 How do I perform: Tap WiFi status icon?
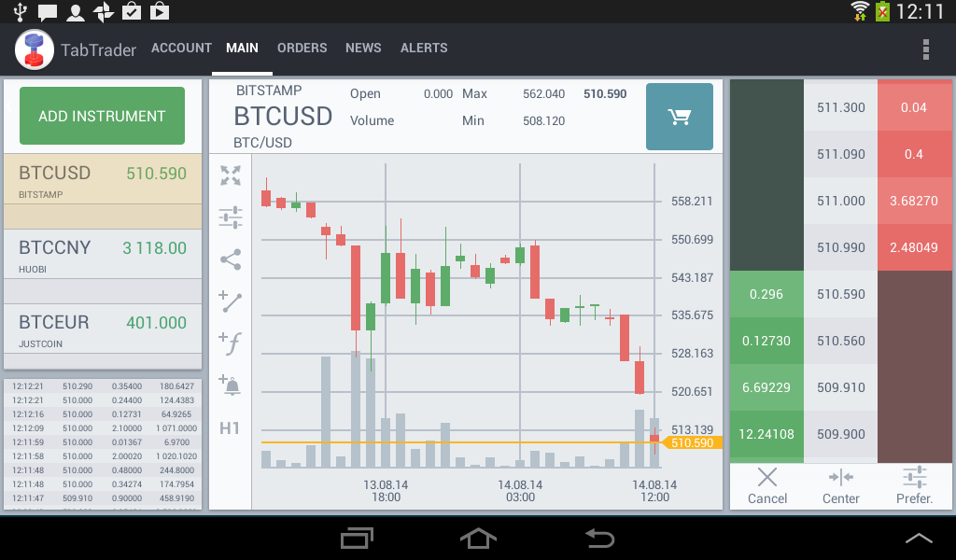click(x=860, y=11)
